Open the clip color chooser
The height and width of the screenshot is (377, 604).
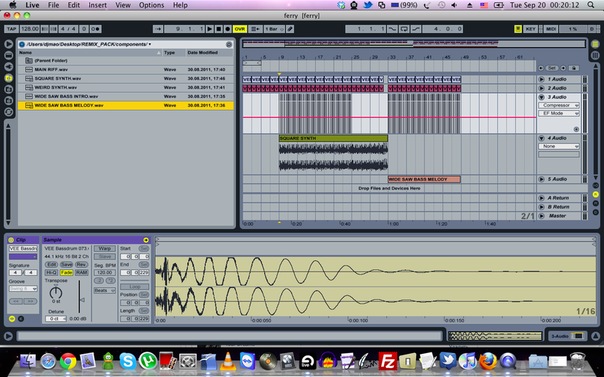[23, 257]
